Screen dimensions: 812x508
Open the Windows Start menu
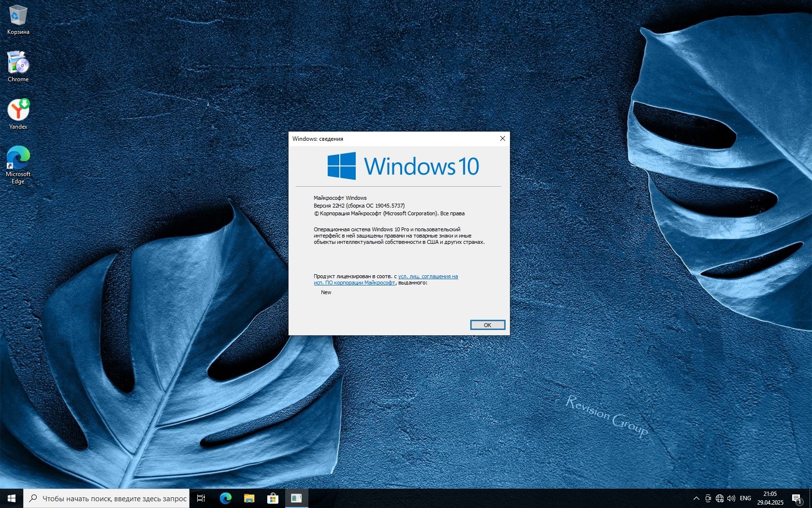tap(12, 498)
